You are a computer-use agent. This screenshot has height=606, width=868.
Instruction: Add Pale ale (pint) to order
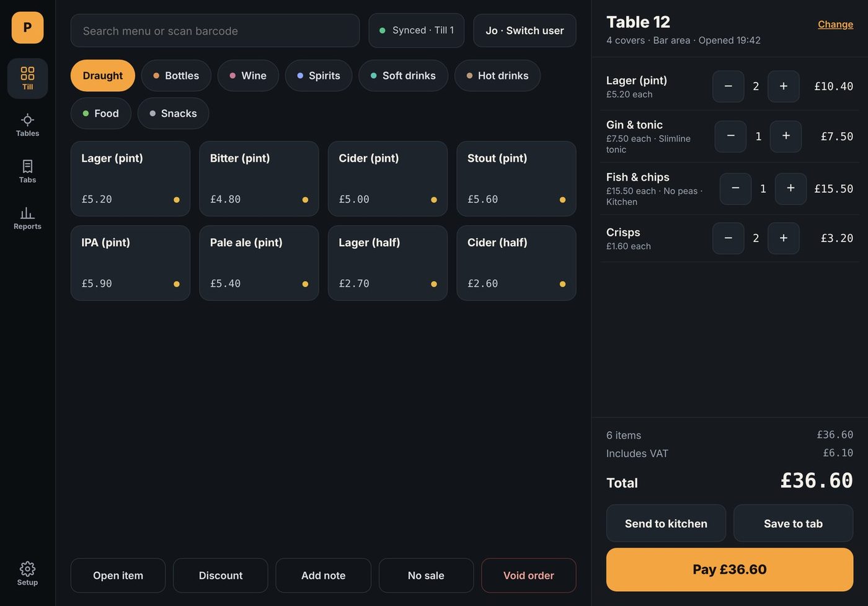(x=259, y=263)
